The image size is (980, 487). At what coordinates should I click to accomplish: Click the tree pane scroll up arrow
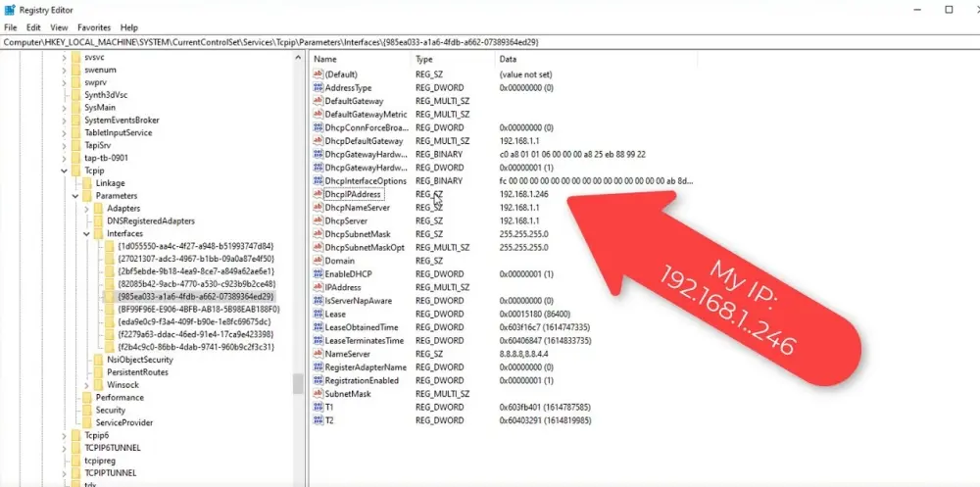pos(298,57)
